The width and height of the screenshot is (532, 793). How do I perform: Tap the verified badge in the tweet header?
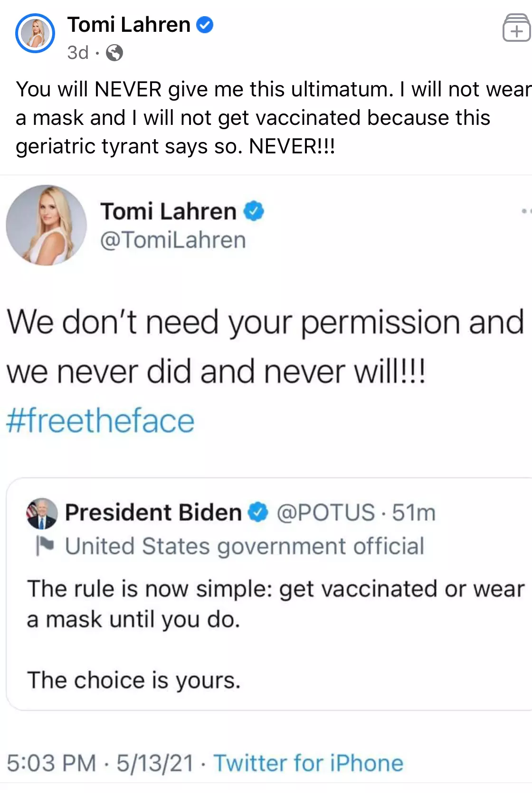click(x=254, y=211)
